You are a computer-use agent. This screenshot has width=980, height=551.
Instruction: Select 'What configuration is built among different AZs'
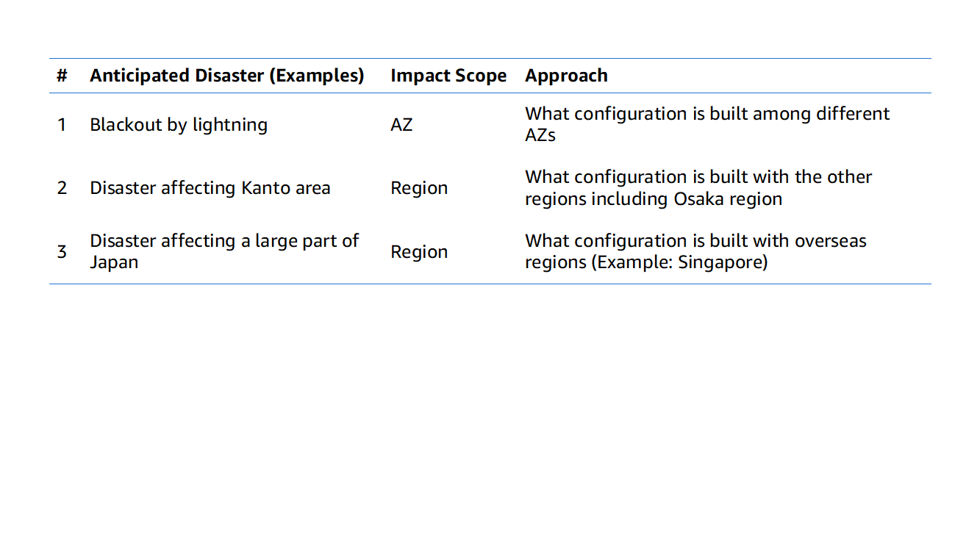(707, 124)
